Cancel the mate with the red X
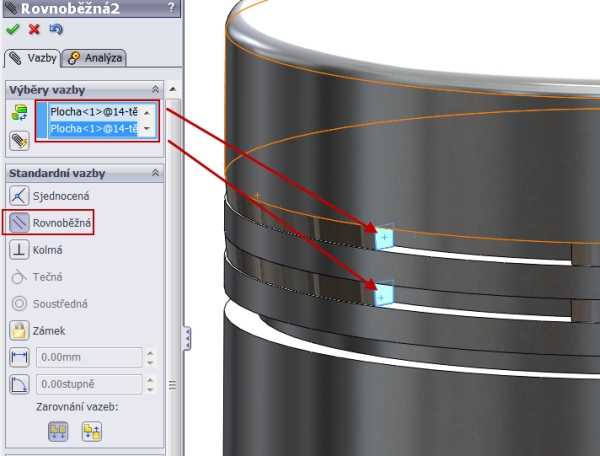 coord(34,29)
